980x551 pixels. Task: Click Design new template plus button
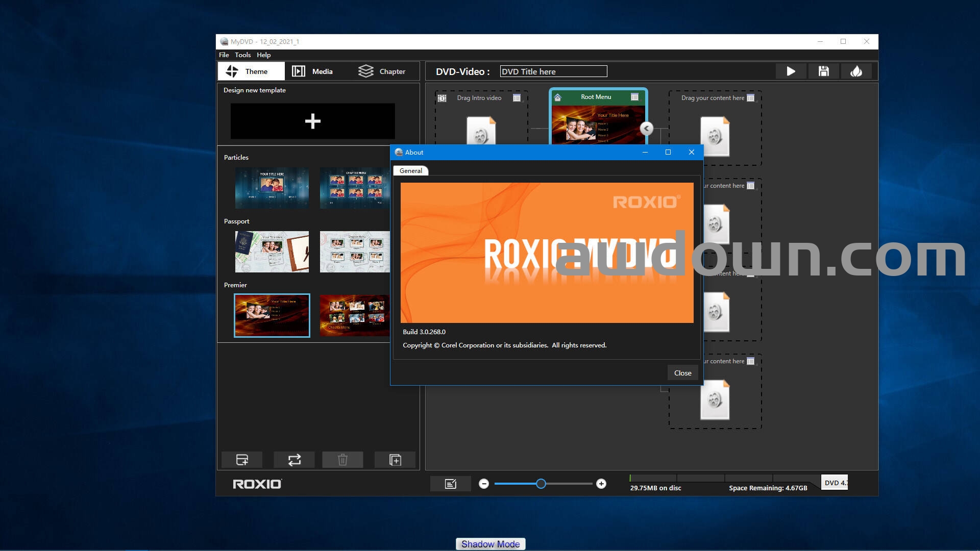(312, 121)
